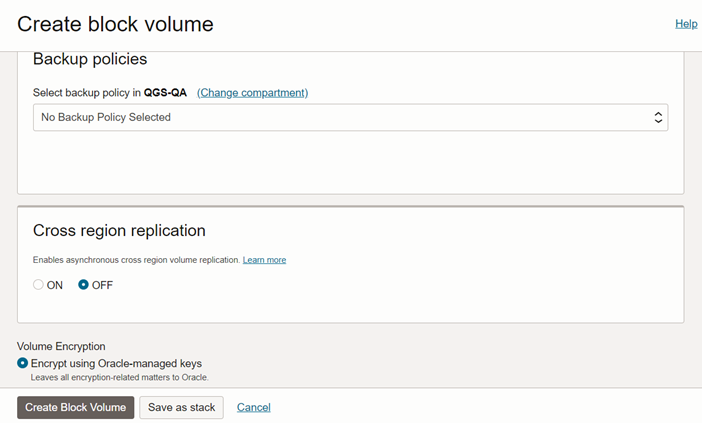Select Encrypt using Oracle-managed keys radio

[23, 363]
